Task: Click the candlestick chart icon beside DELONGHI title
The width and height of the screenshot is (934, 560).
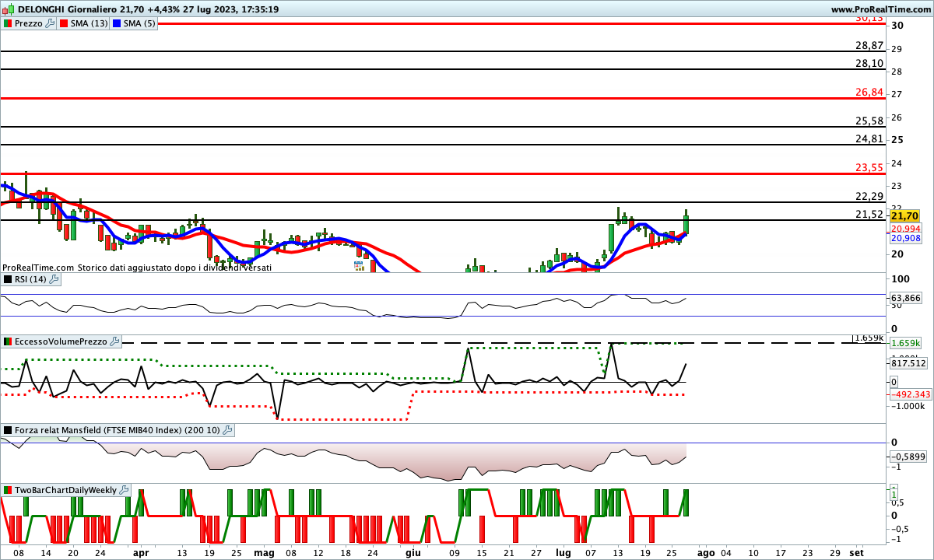Action: (7, 9)
